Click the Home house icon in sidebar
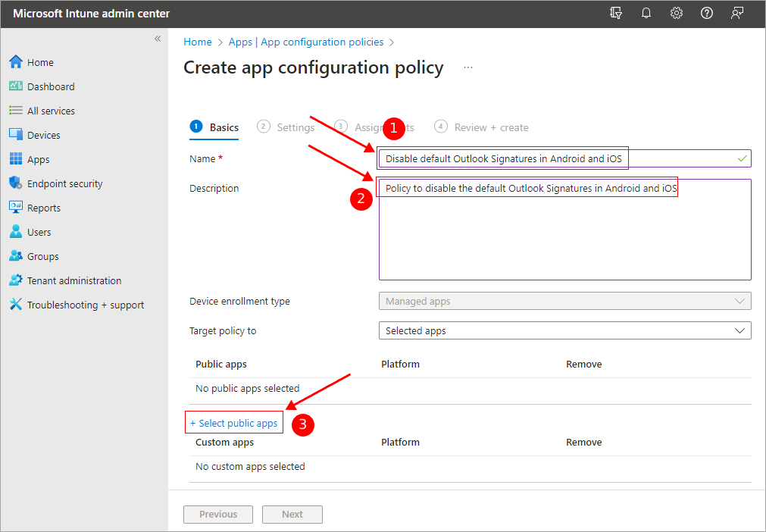 coord(16,62)
